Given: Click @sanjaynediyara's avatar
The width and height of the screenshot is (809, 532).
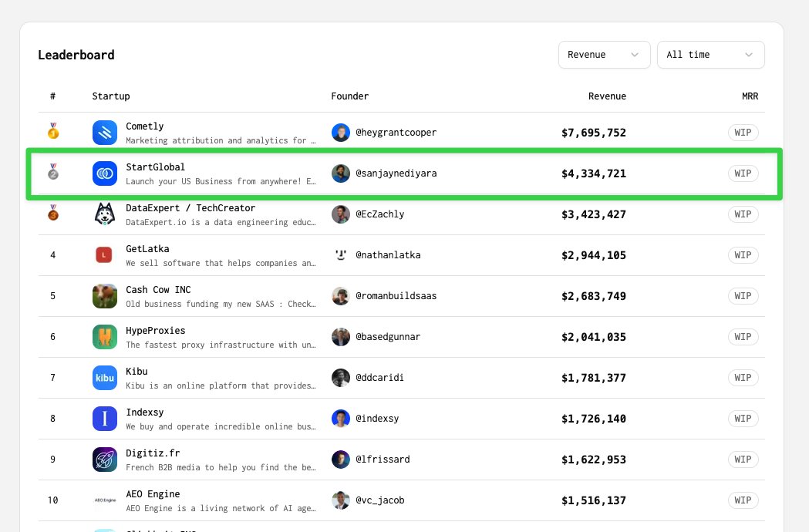Looking at the screenshot, I should coord(341,173).
